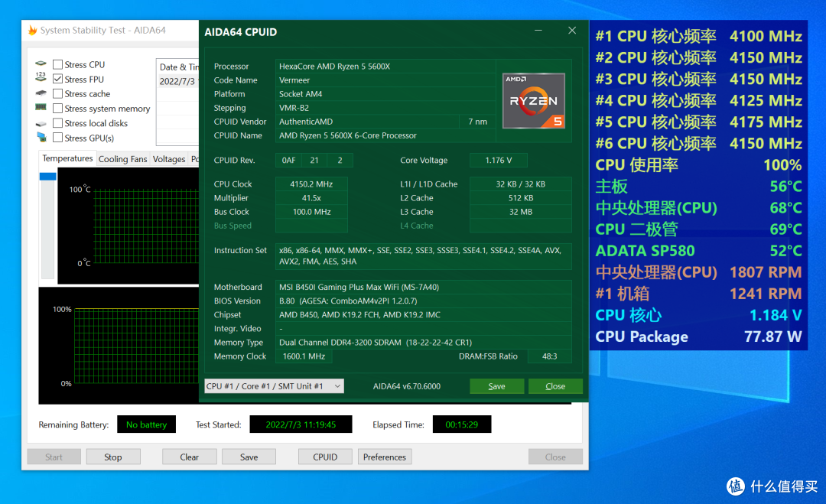Open the CPU #1 / Core #1 / SMT Unit dropdown
The height and width of the screenshot is (504, 826).
tap(274, 386)
